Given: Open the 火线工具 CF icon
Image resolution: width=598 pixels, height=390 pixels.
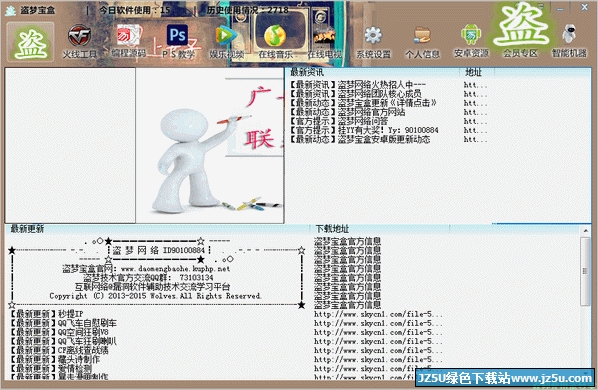Looking at the screenshot, I should [79, 42].
